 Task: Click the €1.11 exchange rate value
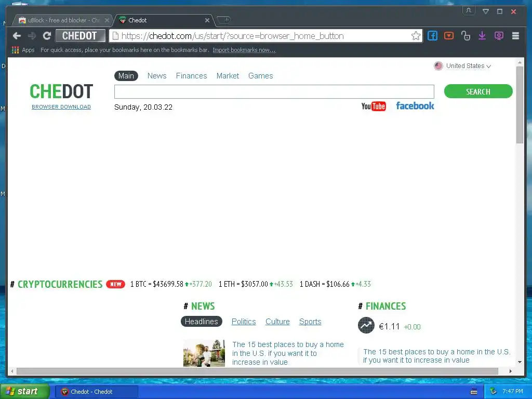(x=389, y=326)
